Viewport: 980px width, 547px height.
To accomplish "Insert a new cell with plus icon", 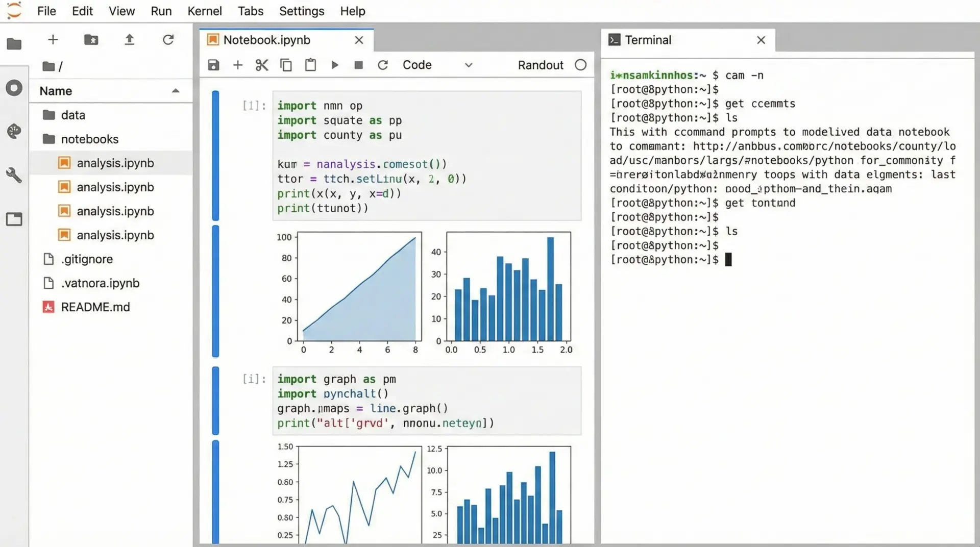I will click(238, 65).
